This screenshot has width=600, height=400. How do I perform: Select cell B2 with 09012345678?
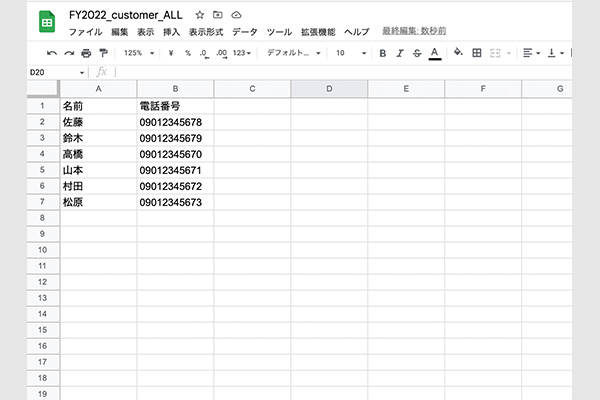click(175, 122)
